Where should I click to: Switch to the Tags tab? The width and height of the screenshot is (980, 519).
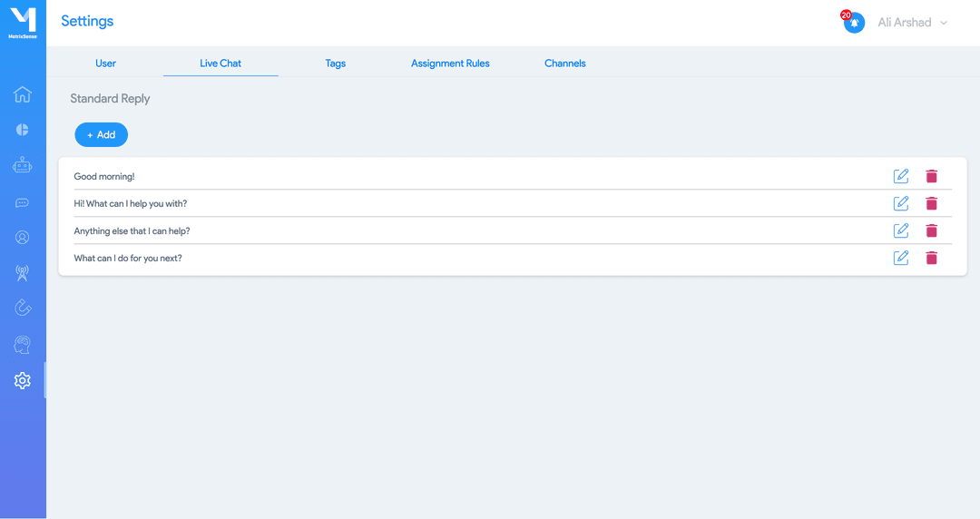click(x=336, y=64)
